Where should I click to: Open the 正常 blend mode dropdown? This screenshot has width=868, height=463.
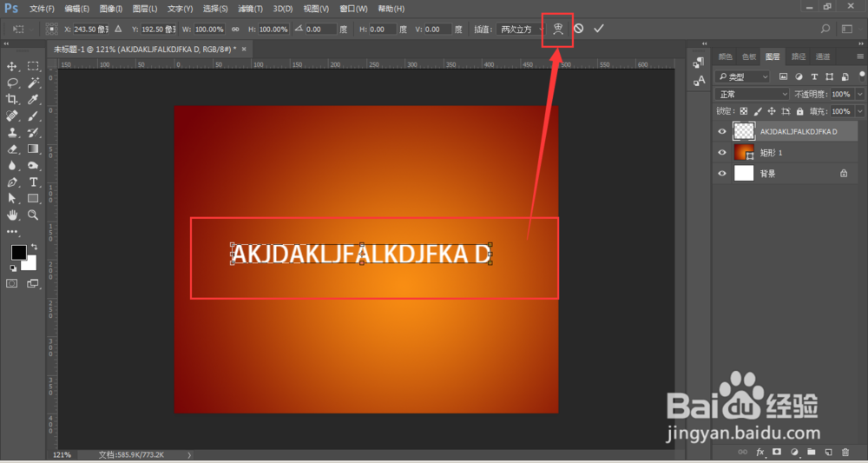coord(752,94)
